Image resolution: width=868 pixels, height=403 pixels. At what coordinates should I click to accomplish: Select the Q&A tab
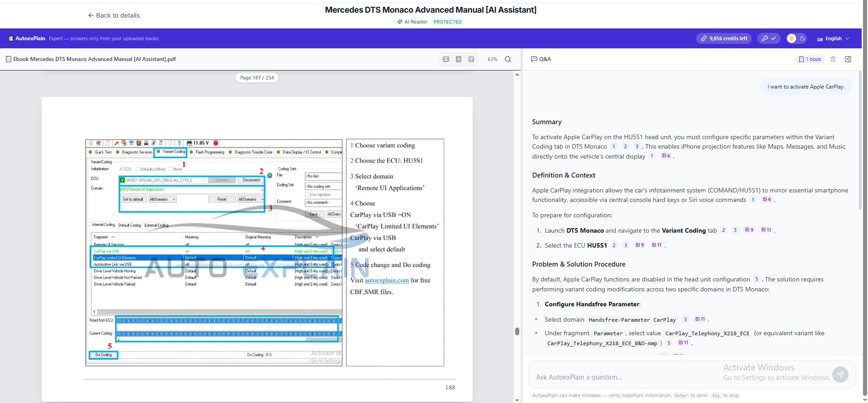pyautogui.click(x=541, y=59)
